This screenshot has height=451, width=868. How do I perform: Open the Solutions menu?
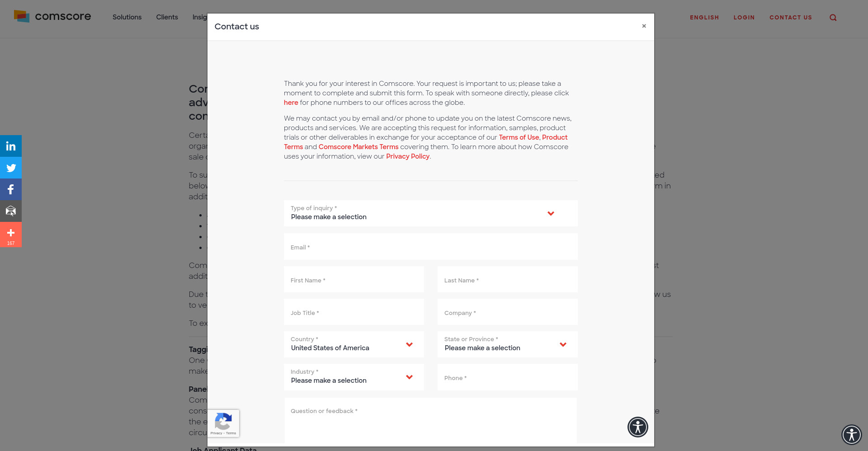(x=127, y=17)
